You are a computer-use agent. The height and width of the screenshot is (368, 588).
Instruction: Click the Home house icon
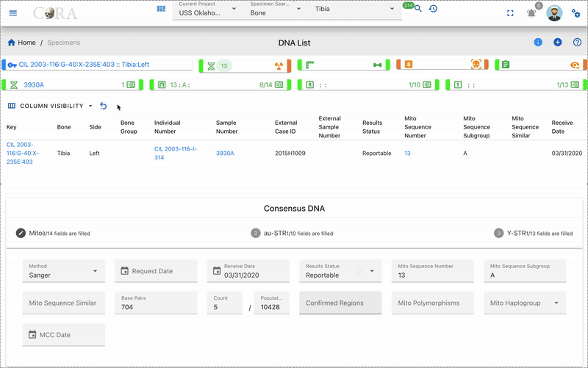coord(11,43)
